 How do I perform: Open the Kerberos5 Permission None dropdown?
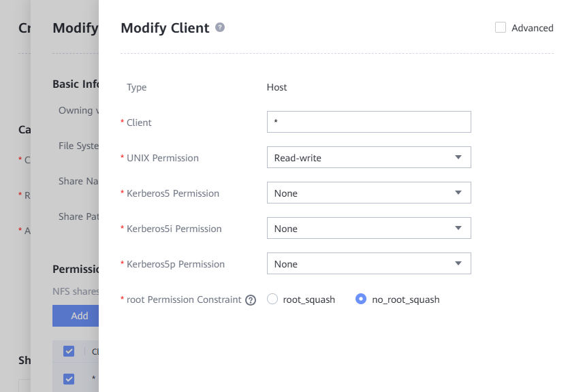(x=368, y=193)
